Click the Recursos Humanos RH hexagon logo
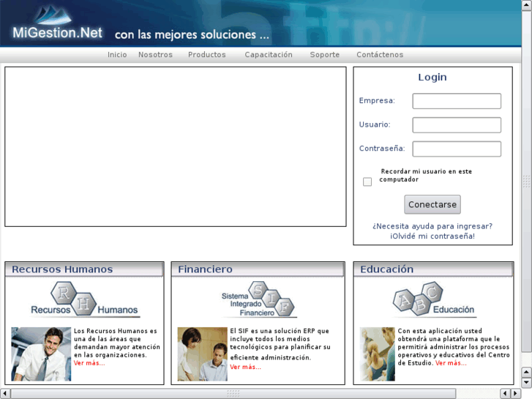This screenshot has height=399, width=532. point(84,299)
